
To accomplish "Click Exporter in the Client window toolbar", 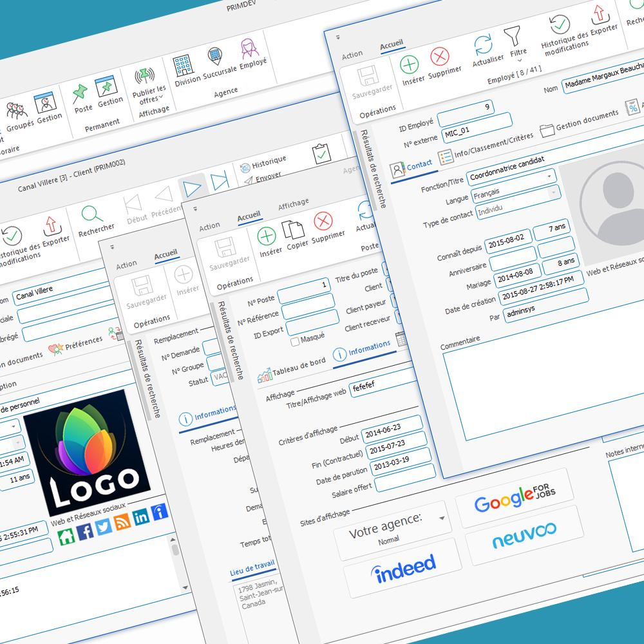I will pos(52,225).
